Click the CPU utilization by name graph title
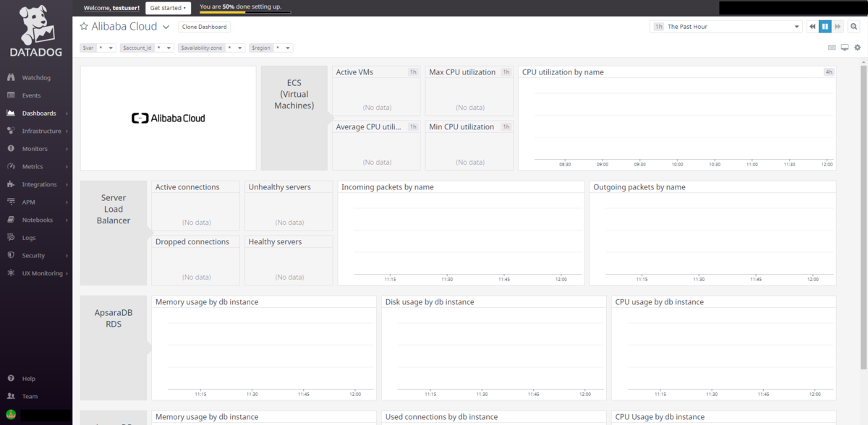Viewport: 868px width, 425px height. 563,72
